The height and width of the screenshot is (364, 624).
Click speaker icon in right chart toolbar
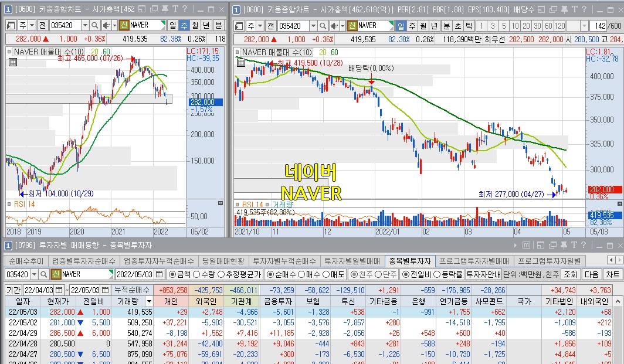point(334,26)
